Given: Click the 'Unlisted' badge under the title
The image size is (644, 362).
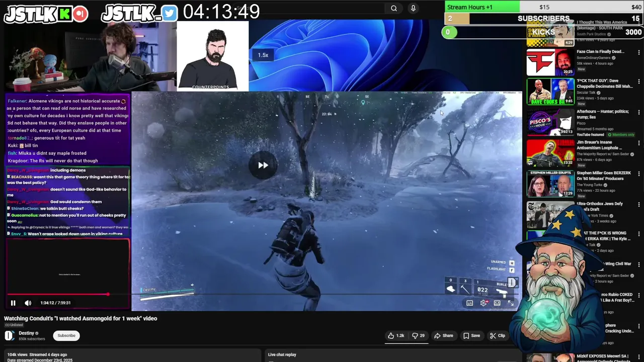Looking at the screenshot, I should [x=14, y=325].
